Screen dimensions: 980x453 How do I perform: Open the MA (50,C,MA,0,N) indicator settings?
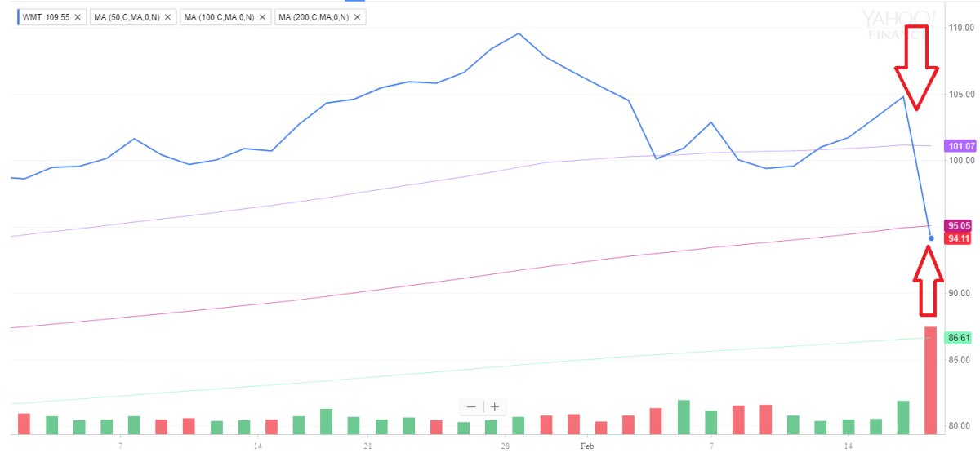(125, 16)
